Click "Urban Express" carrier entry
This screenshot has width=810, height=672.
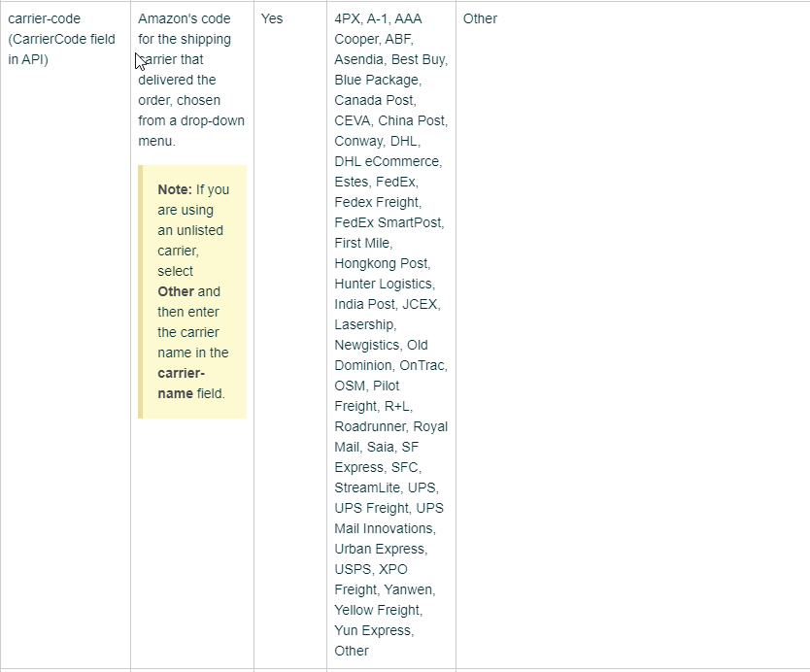(379, 549)
